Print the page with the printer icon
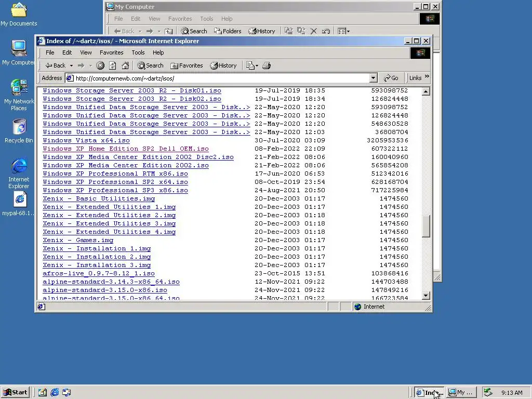The height and width of the screenshot is (399, 532). click(267, 65)
